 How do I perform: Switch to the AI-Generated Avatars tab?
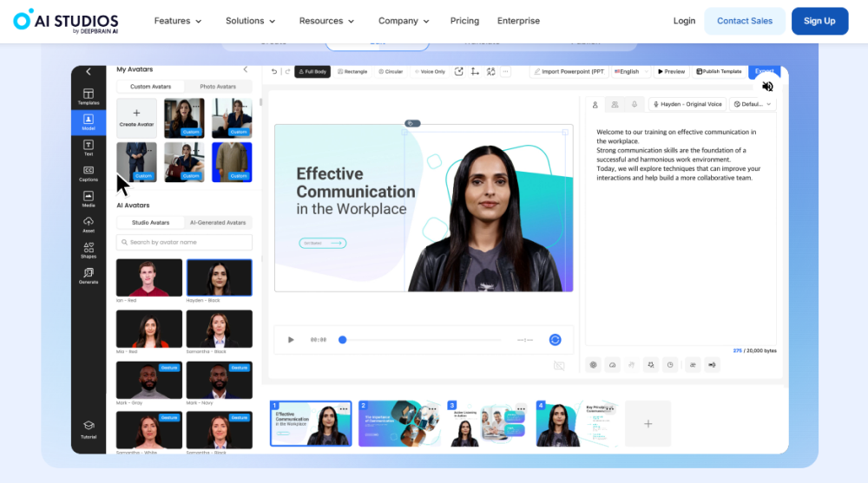tap(218, 222)
